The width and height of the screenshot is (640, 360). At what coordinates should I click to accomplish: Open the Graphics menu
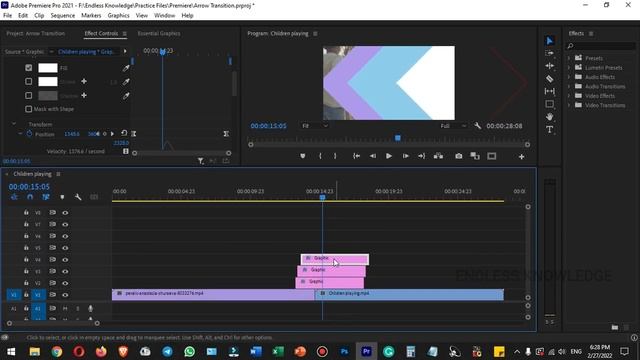(x=118, y=16)
